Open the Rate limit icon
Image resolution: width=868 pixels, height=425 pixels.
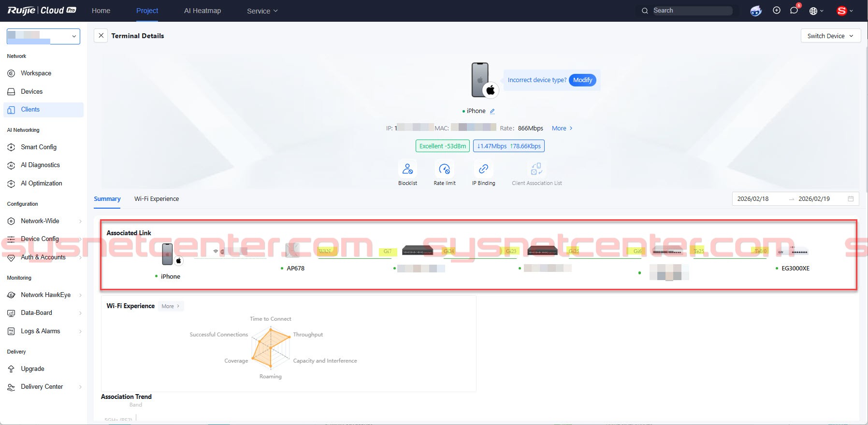[444, 169]
